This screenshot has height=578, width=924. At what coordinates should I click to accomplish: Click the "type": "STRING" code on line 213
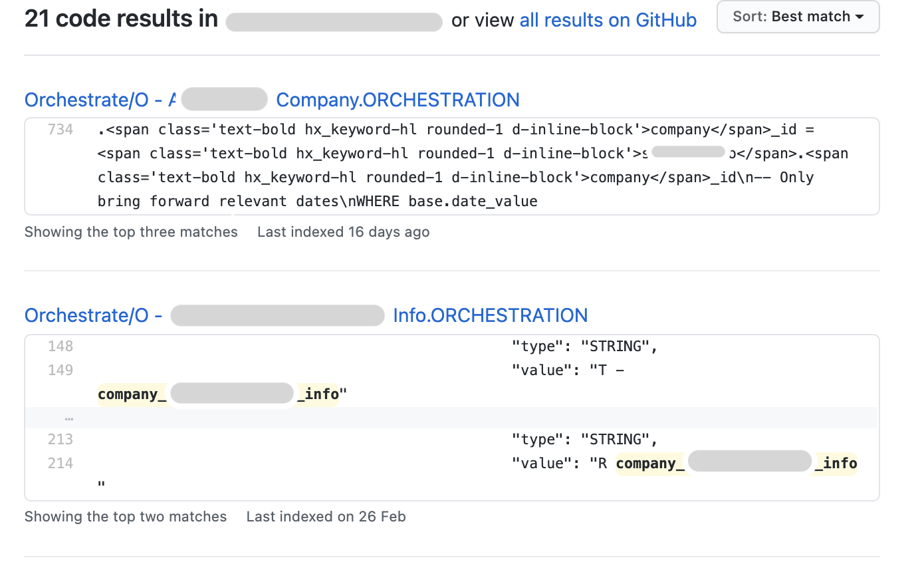pos(584,439)
